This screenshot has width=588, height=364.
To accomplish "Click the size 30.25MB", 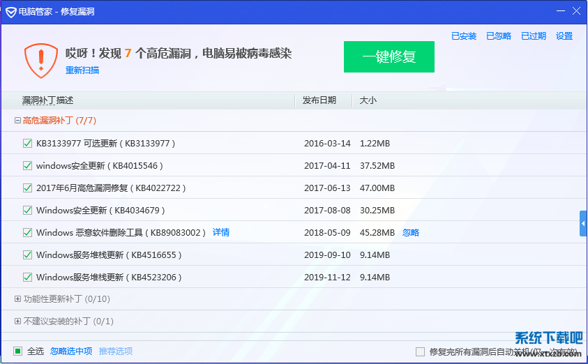I will (x=377, y=211).
